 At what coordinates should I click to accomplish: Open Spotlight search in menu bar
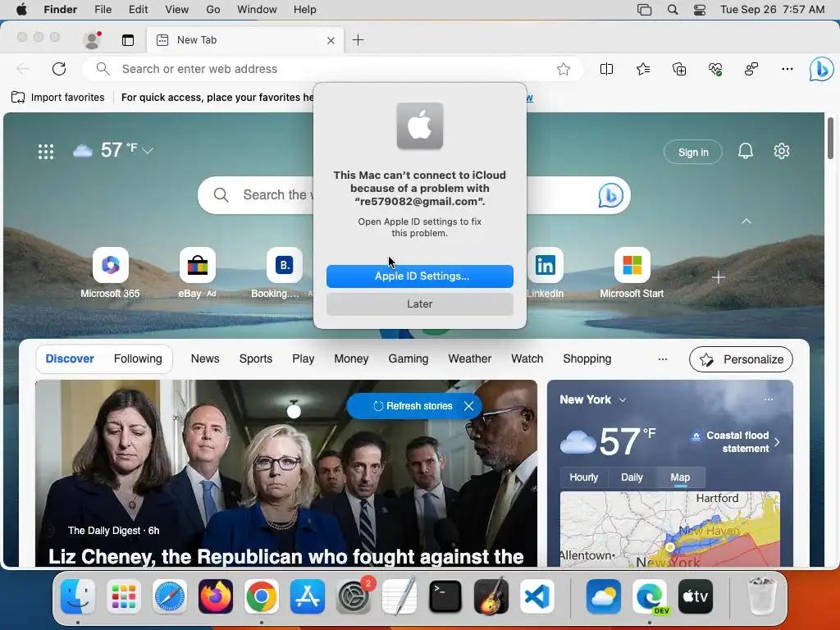[673, 10]
